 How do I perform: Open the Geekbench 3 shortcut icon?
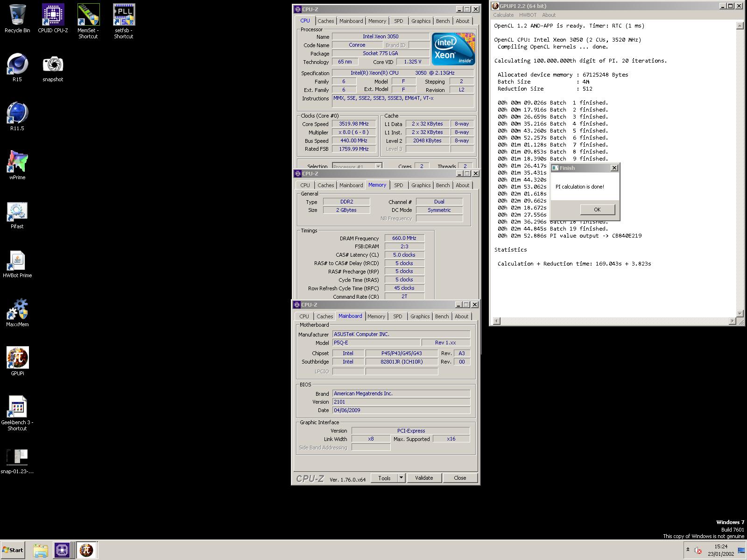(17, 407)
